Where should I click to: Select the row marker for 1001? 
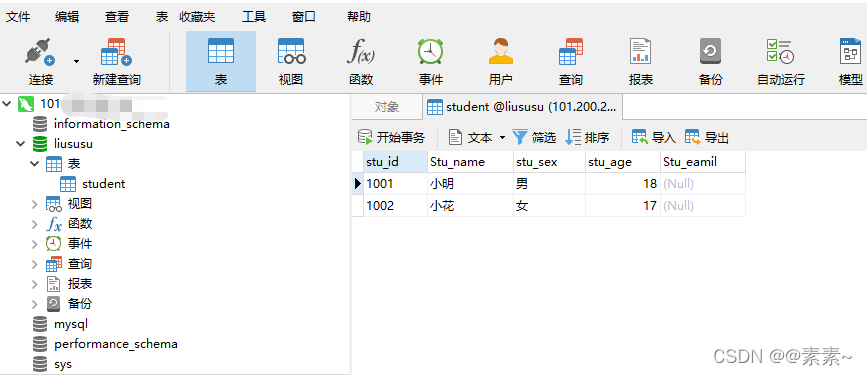coord(358,184)
